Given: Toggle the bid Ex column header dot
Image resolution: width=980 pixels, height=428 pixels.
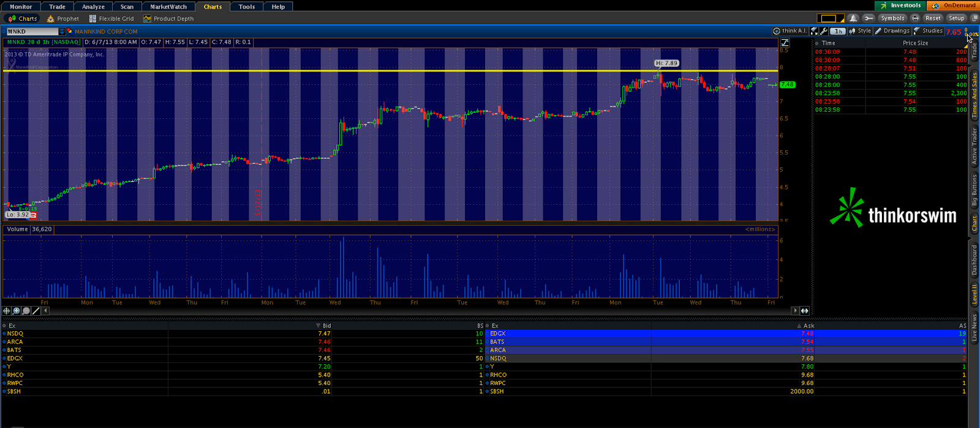Looking at the screenshot, I should pos(4,326).
